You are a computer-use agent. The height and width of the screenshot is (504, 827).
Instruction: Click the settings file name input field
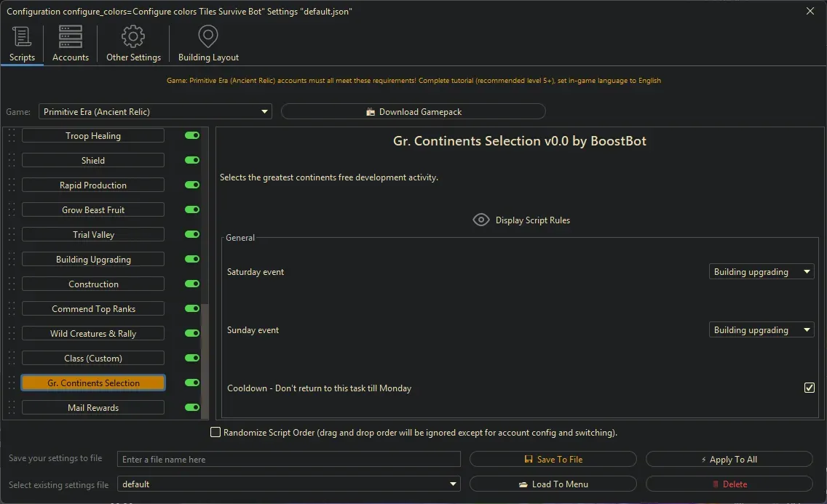coord(289,460)
